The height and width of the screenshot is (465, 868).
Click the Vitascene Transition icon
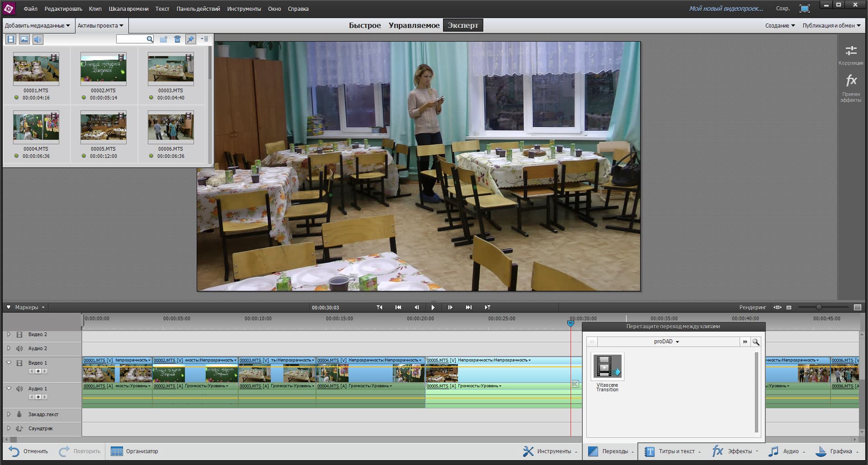tap(607, 366)
